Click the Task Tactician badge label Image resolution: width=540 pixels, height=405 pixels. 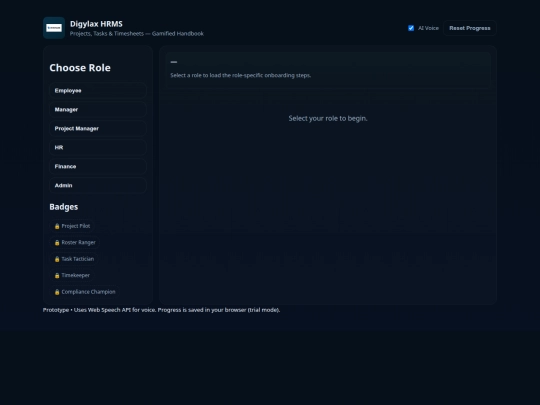[78, 259]
